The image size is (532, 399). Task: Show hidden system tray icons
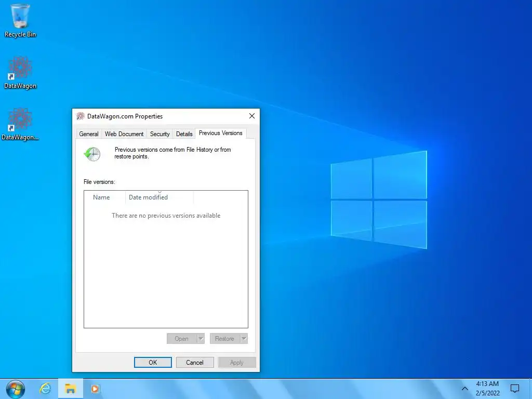[465, 389]
